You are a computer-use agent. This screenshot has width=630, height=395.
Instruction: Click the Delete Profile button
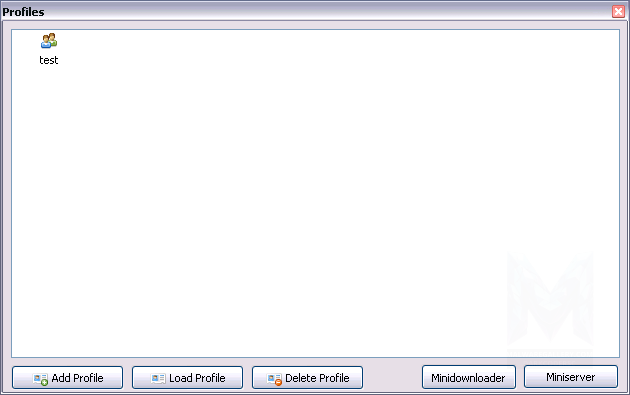pyautogui.click(x=307, y=378)
